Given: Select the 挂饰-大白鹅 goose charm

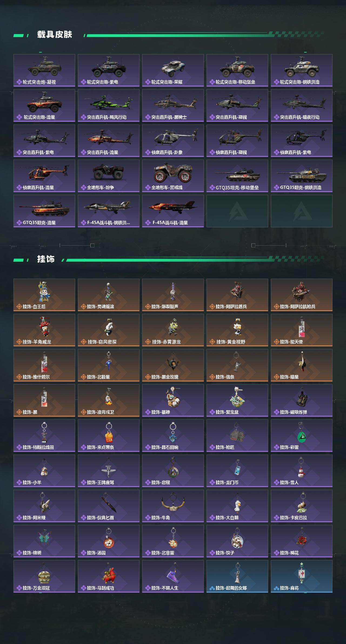Looking at the screenshot, I should [237, 506].
